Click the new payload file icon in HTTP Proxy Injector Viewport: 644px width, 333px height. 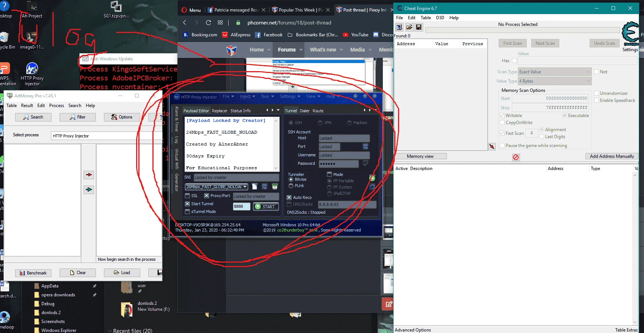[254, 186]
